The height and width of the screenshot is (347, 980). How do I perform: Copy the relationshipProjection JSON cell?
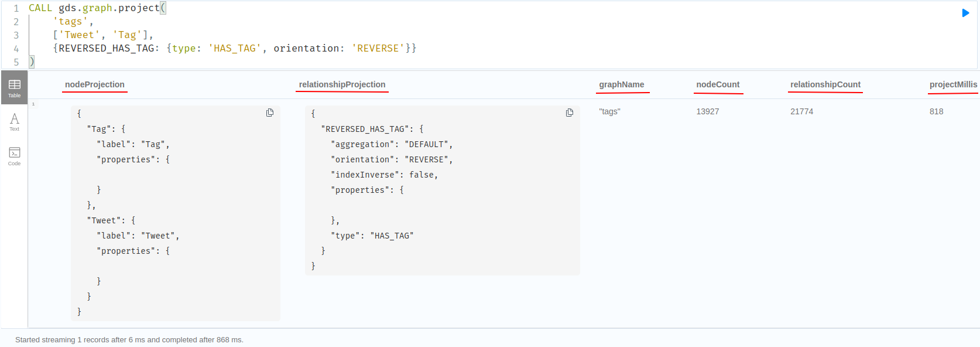(x=570, y=113)
